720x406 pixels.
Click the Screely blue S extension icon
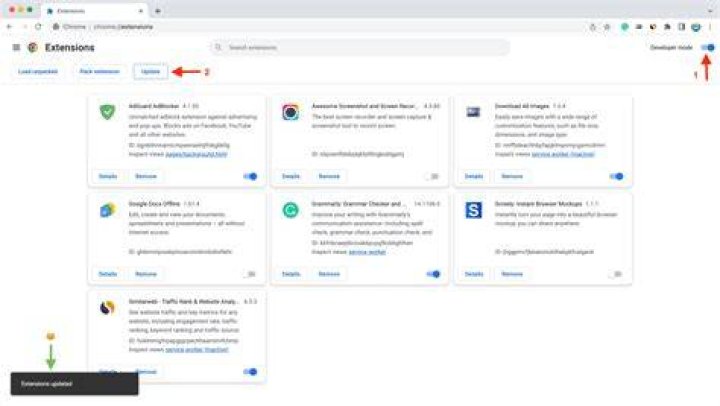pyautogui.click(x=473, y=210)
